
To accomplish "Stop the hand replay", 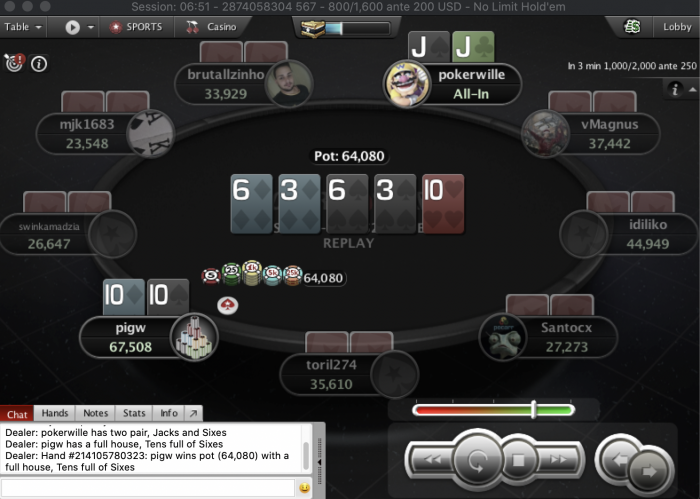I will (518, 460).
